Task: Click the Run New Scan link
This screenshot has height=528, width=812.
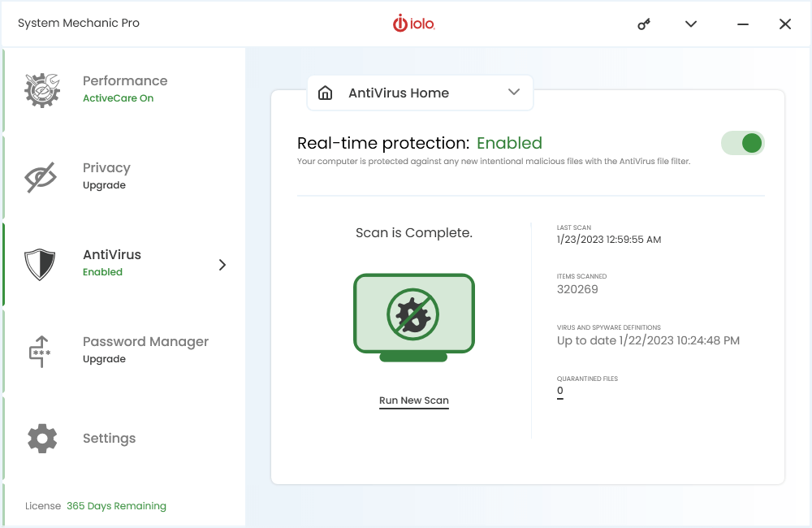Action: [413, 400]
